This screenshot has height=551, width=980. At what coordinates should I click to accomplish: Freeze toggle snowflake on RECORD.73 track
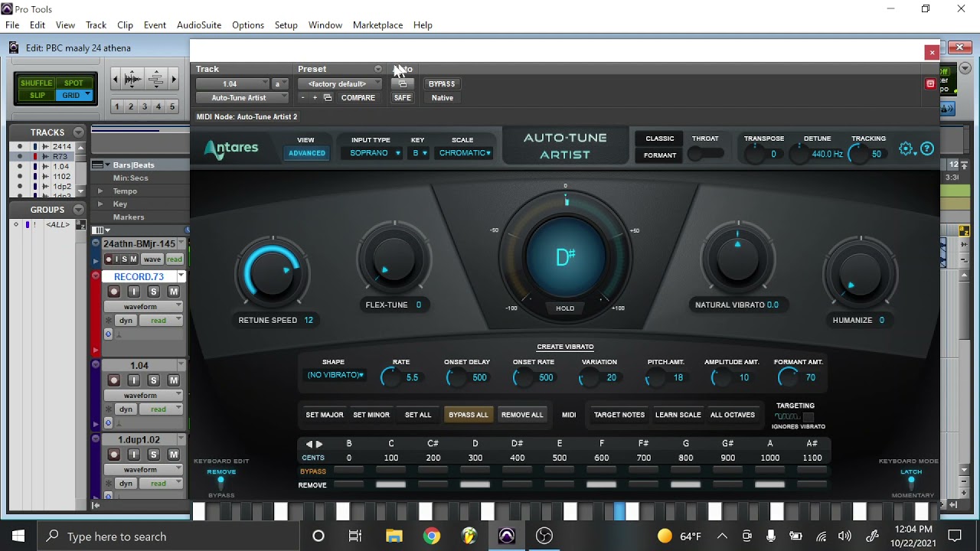point(108,321)
